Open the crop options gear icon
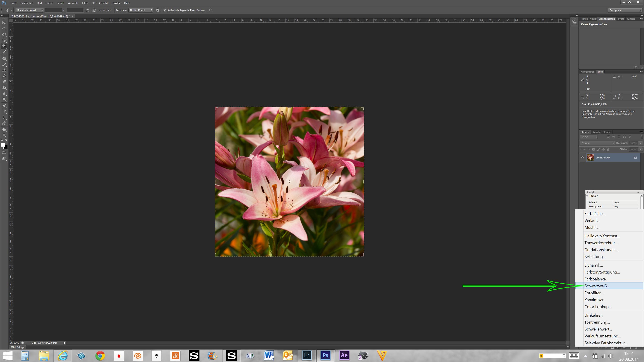644x362 pixels. point(157,10)
